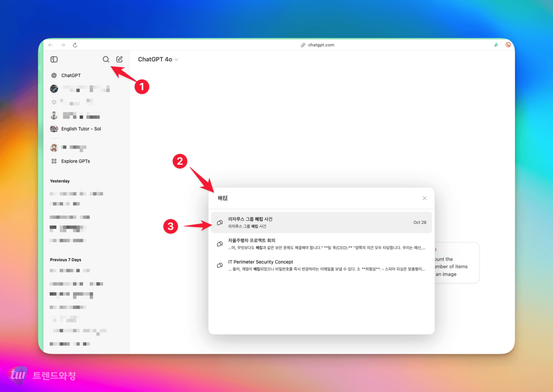Click the link icon beside chatgpt.com

[303, 45]
